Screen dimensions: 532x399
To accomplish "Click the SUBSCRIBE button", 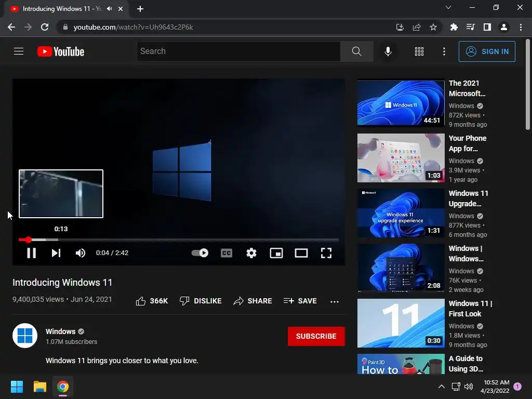I will coord(316,336).
